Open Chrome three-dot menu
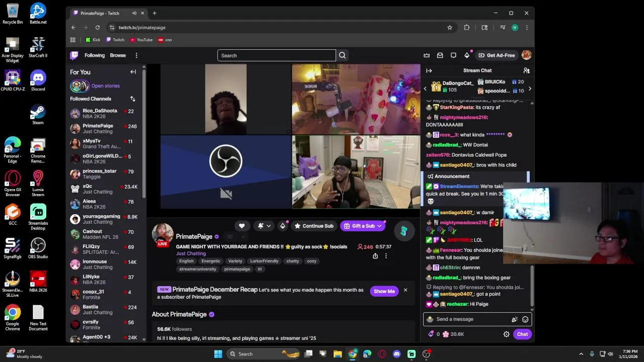Image resolution: width=644 pixels, height=362 pixels. click(x=526, y=27)
